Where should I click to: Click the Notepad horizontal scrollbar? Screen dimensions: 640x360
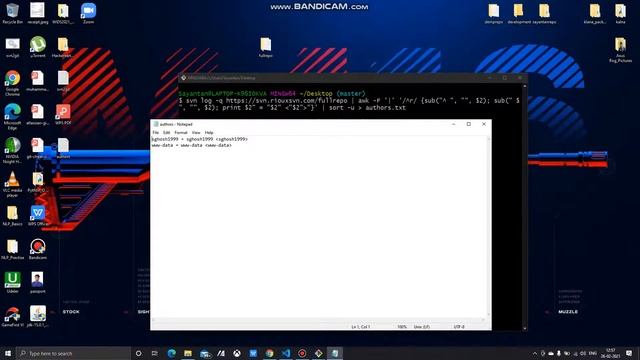pyautogui.click(x=319, y=320)
